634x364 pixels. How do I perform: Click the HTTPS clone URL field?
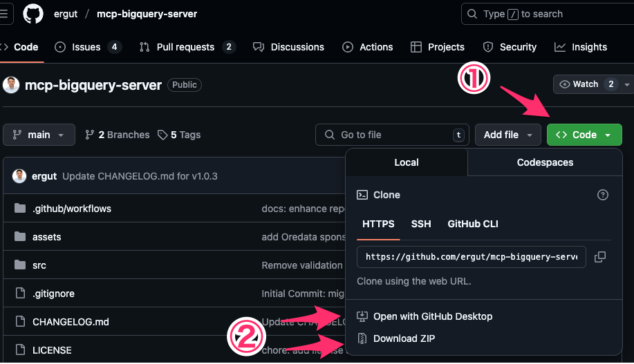[471, 257]
